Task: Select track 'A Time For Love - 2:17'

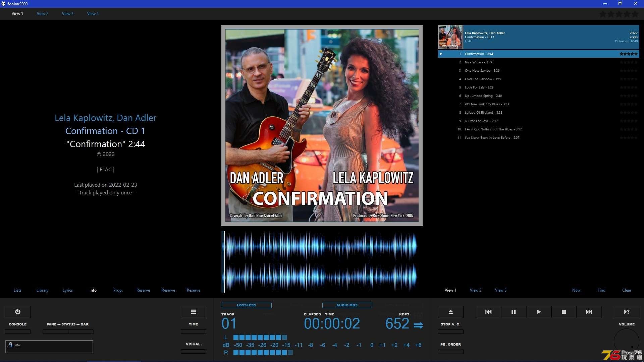Action: coord(538,121)
